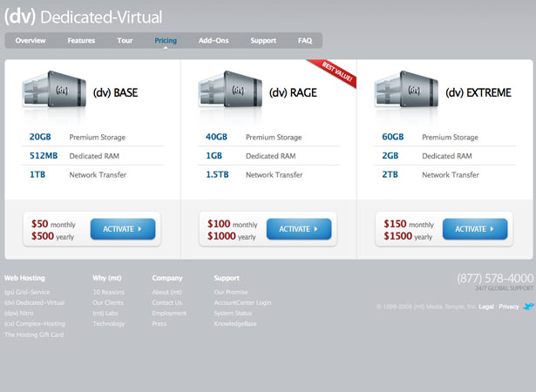Screen dimensions: 536x392
Task: Click the 20GB Premium Storage value
Action: click(x=40, y=137)
